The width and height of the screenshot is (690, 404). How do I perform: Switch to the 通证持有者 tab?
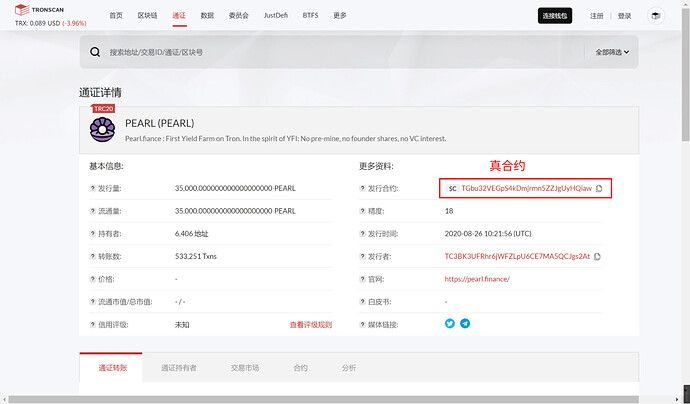[179, 368]
